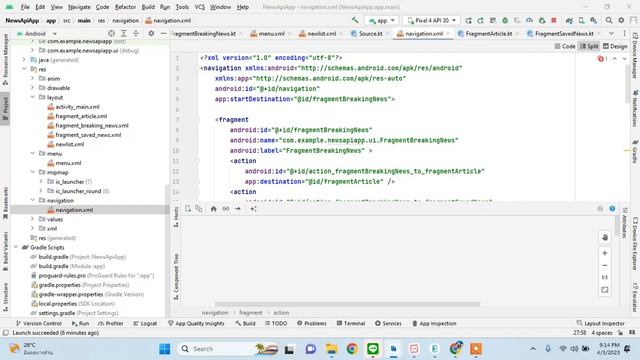Click the blue help icon in design toolbar
This screenshot has height=360, width=640.
612,209
